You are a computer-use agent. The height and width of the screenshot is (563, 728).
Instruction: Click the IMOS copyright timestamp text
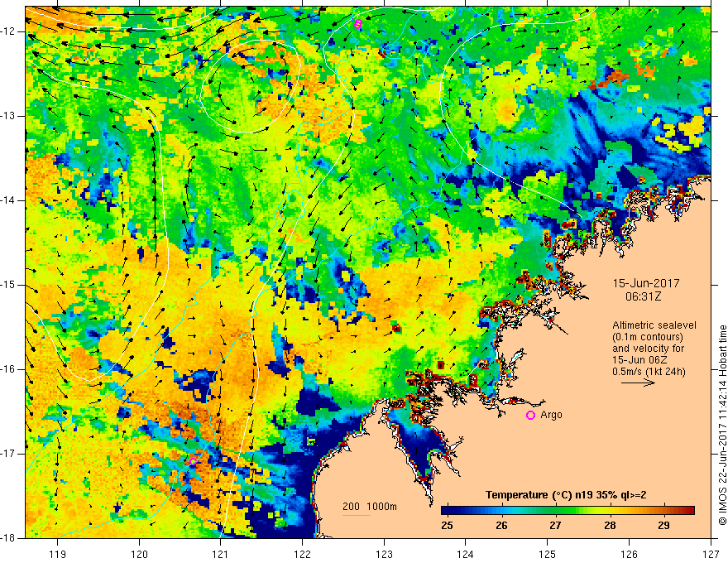coord(722,425)
